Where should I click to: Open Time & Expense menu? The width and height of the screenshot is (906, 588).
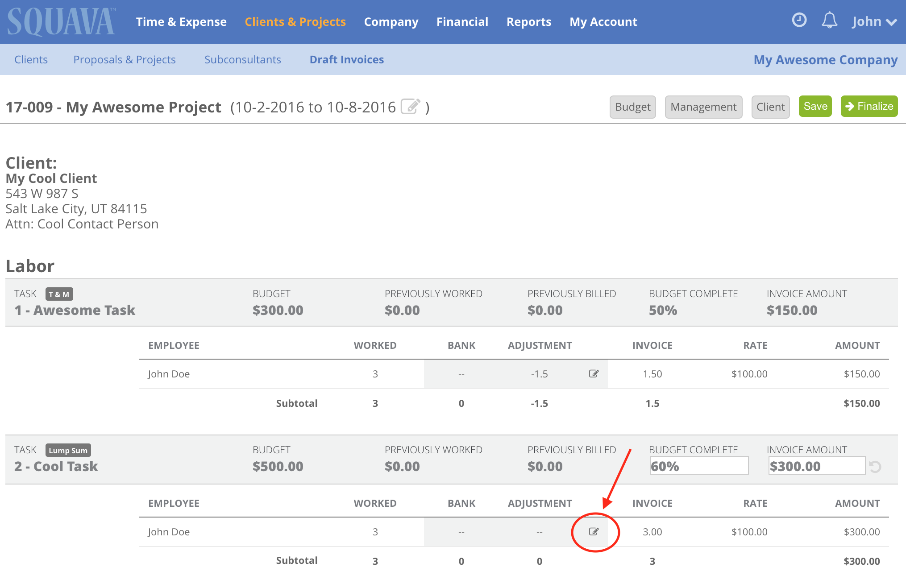[181, 22]
